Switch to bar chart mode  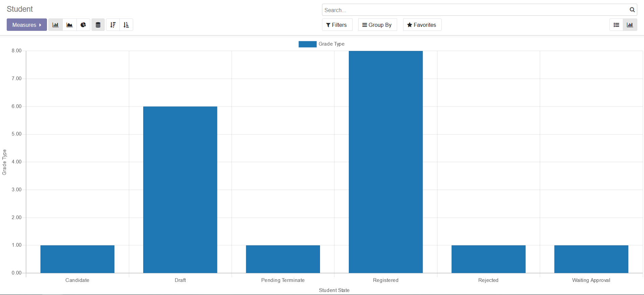point(55,25)
